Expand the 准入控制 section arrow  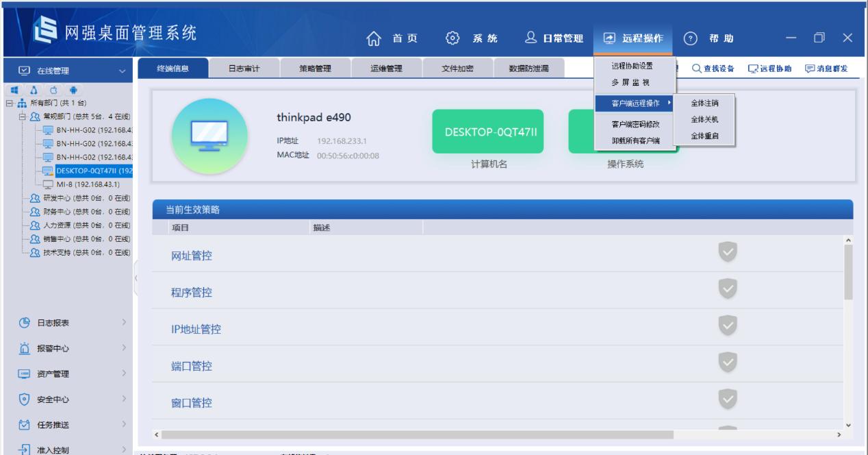pyautogui.click(x=123, y=450)
